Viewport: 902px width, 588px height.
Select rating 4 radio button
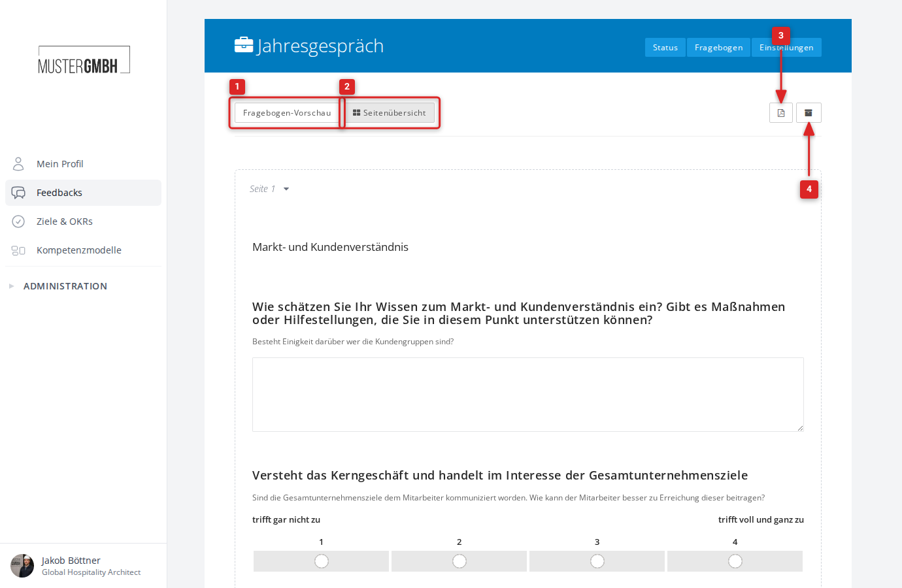(735, 561)
